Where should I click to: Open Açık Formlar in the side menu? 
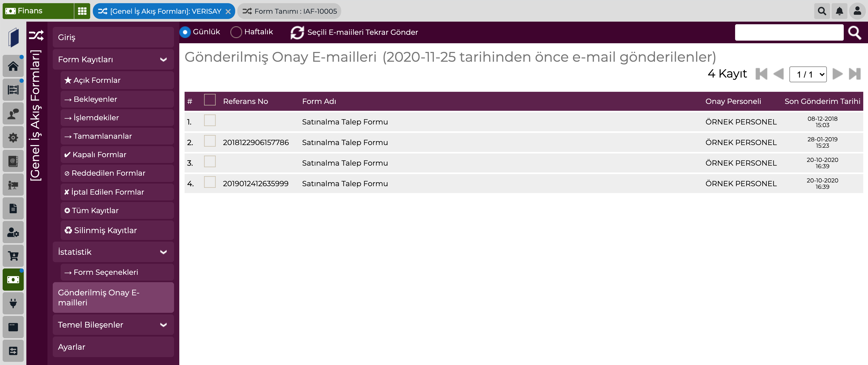117,80
